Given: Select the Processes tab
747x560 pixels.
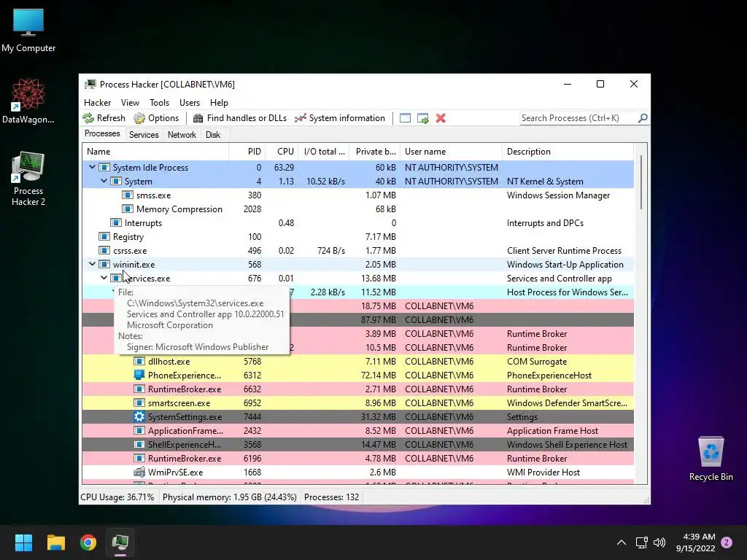Looking at the screenshot, I should click(x=102, y=134).
